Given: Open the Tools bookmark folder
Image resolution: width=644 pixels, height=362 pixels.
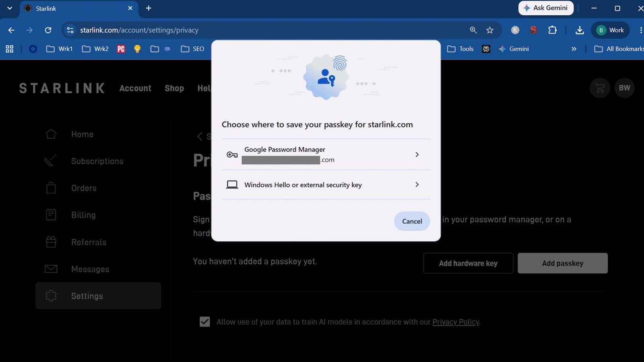Looking at the screenshot, I should pyautogui.click(x=460, y=49).
